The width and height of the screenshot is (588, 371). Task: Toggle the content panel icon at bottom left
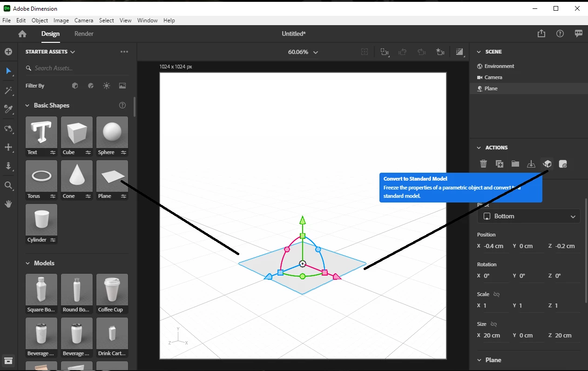click(x=8, y=360)
